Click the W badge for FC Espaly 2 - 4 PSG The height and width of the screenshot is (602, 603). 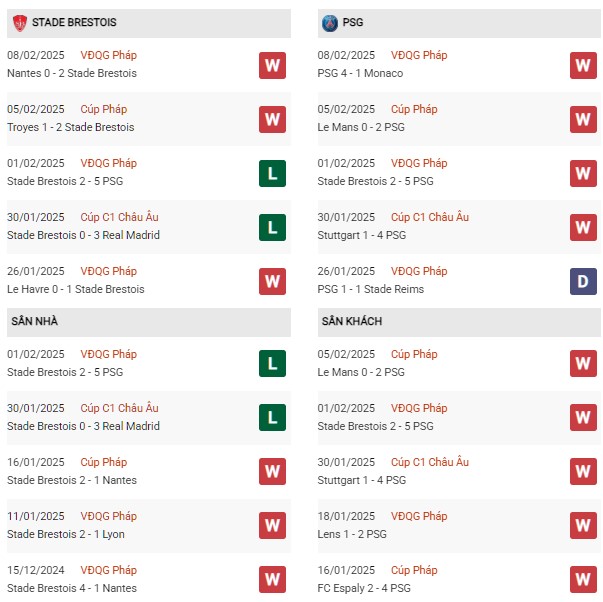tap(583, 579)
